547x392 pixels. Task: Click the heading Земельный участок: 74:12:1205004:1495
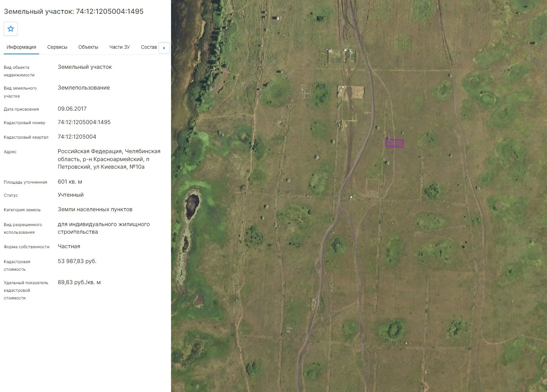[74, 11]
